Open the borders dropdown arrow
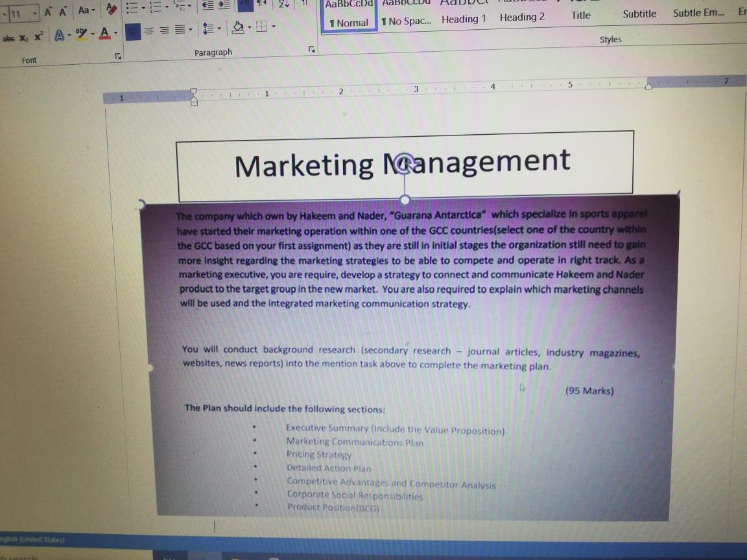The width and height of the screenshot is (747, 560). tap(274, 26)
